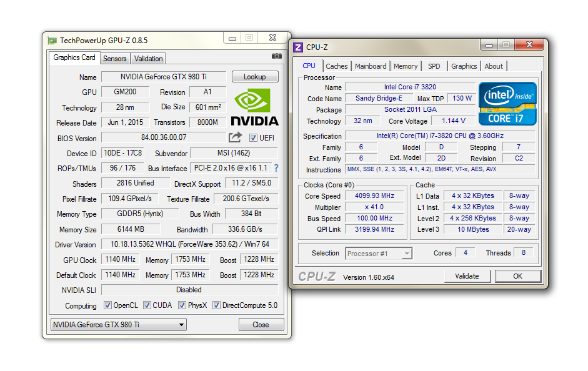Click the BIOS Version text field

pyautogui.click(x=164, y=137)
